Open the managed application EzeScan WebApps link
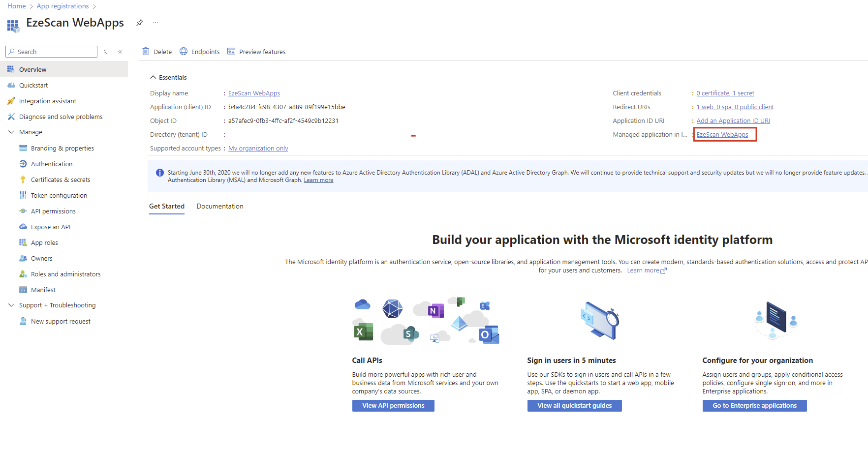The height and width of the screenshot is (450, 868). (x=722, y=134)
